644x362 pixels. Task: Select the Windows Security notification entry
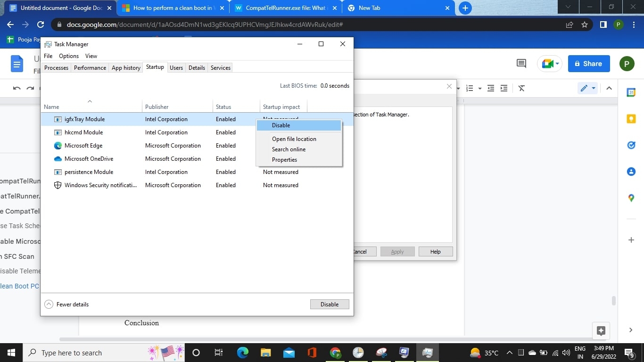click(x=197, y=185)
